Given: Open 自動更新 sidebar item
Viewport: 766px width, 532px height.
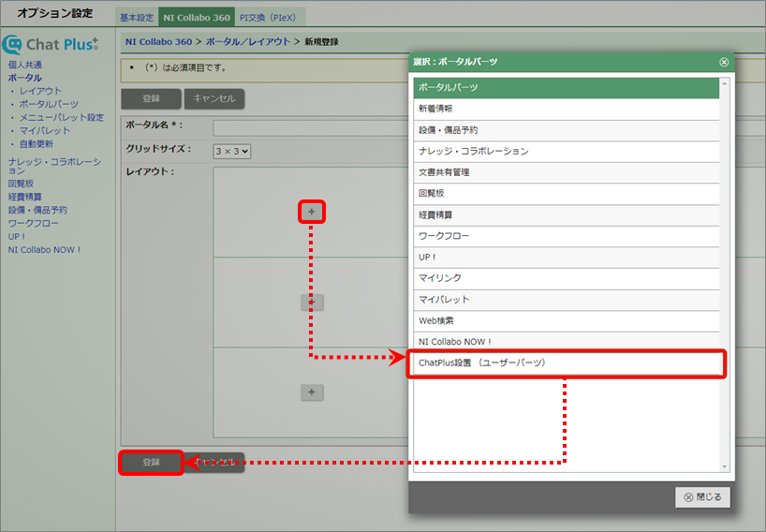Looking at the screenshot, I should click(37, 143).
